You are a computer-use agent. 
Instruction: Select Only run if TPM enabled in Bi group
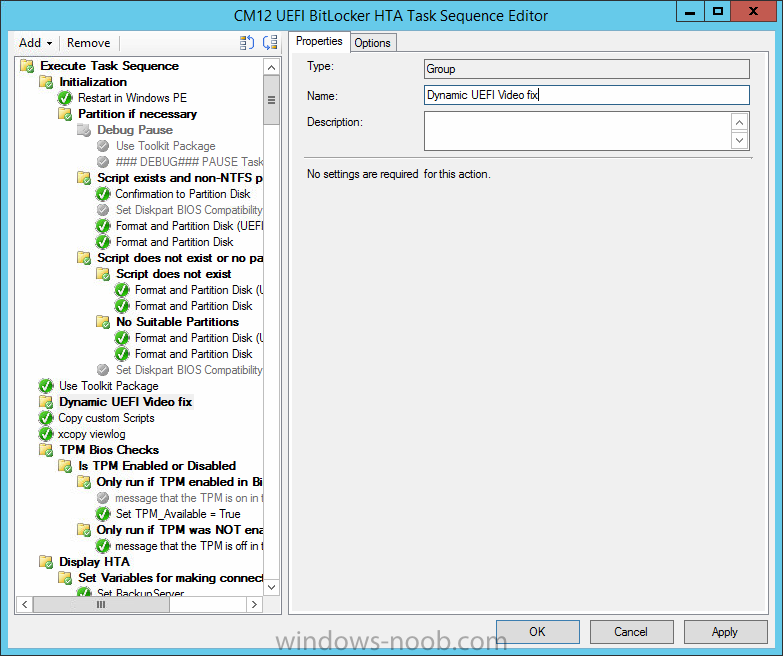pyautogui.click(x=180, y=482)
